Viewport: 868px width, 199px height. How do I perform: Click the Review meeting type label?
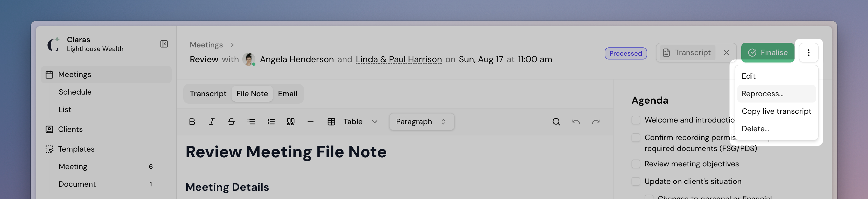204,59
